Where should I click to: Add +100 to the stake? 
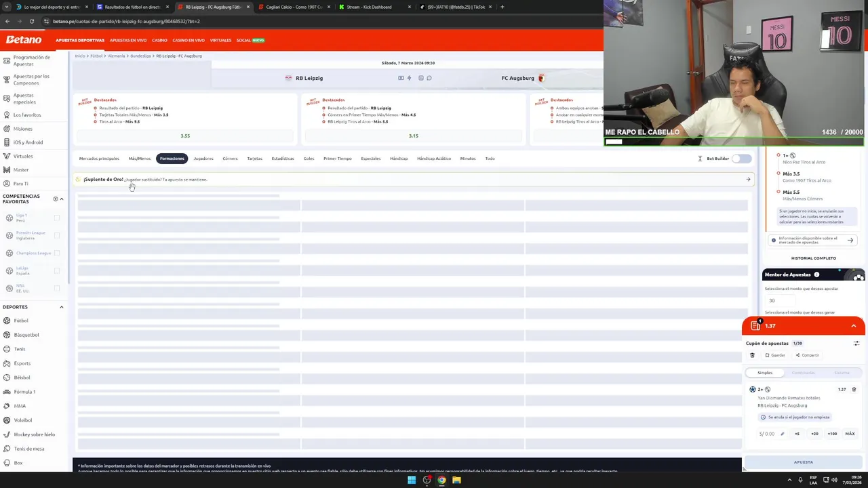point(832,434)
